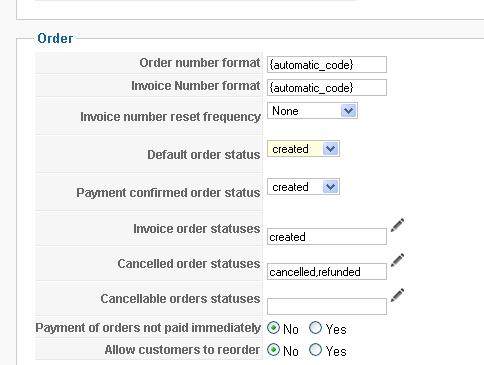Click the pencil icon beside Cancellable orders statuses
The image size is (484, 365).
(397, 295)
